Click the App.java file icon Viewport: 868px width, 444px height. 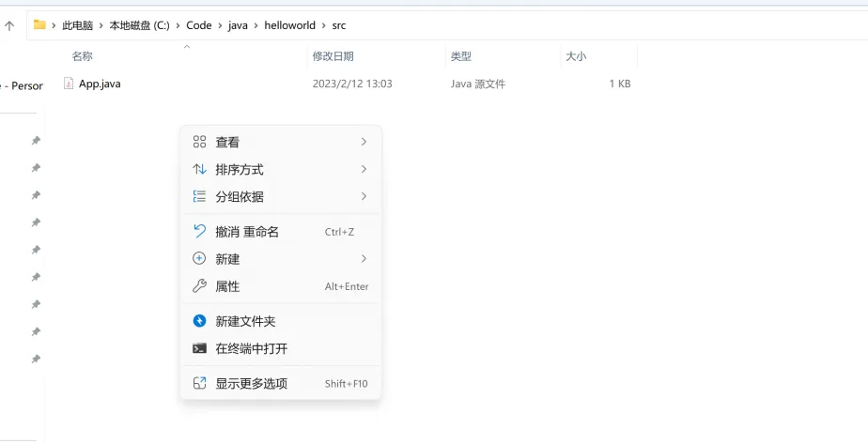pyautogui.click(x=69, y=84)
